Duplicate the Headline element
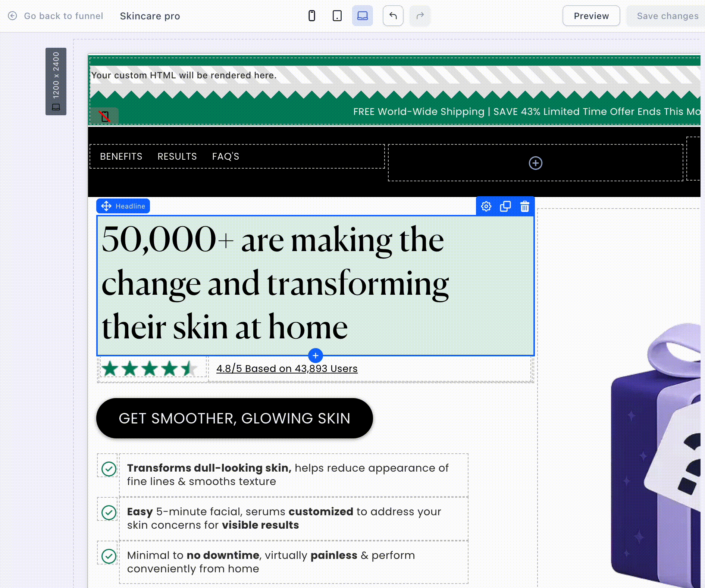The width and height of the screenshot is (705, 588). tap(505, 206)
